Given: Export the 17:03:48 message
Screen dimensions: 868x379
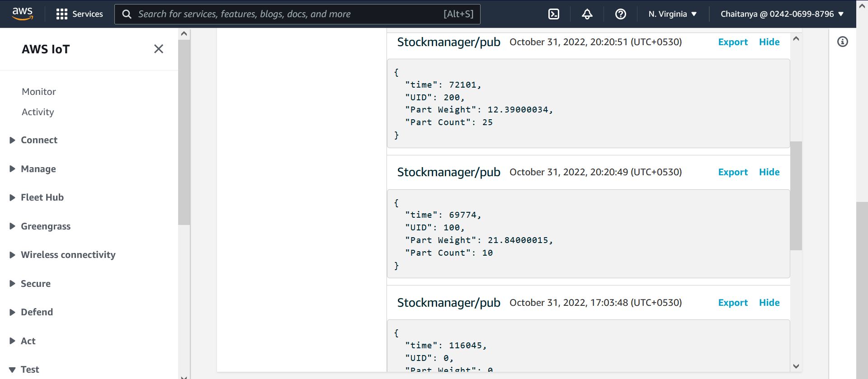Looking at the screenshot, I should tap(733, 303).
